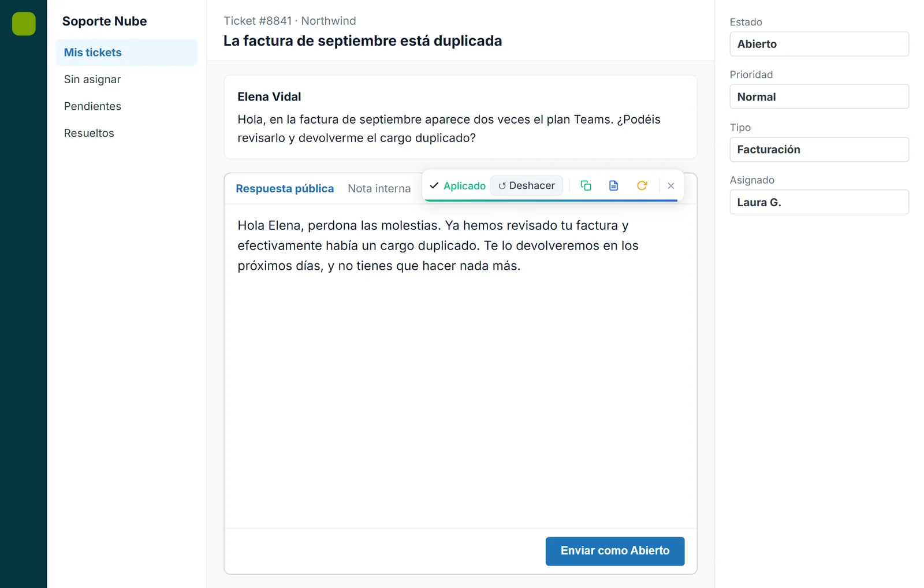Screen dimensions: 924x588
Task: Switch to Nota interna tab
Action: (x=379, y=188)
